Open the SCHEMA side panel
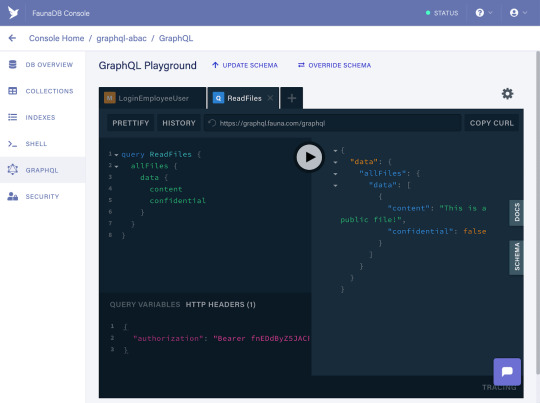The height and width of the screenshot is (403, 540). [x=516, y=257]
